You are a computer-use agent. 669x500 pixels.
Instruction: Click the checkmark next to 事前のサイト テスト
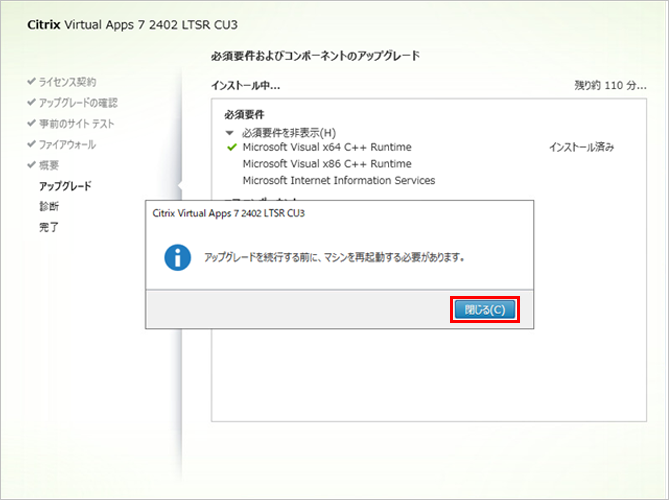pyautogui.click(x=31, y=123)
